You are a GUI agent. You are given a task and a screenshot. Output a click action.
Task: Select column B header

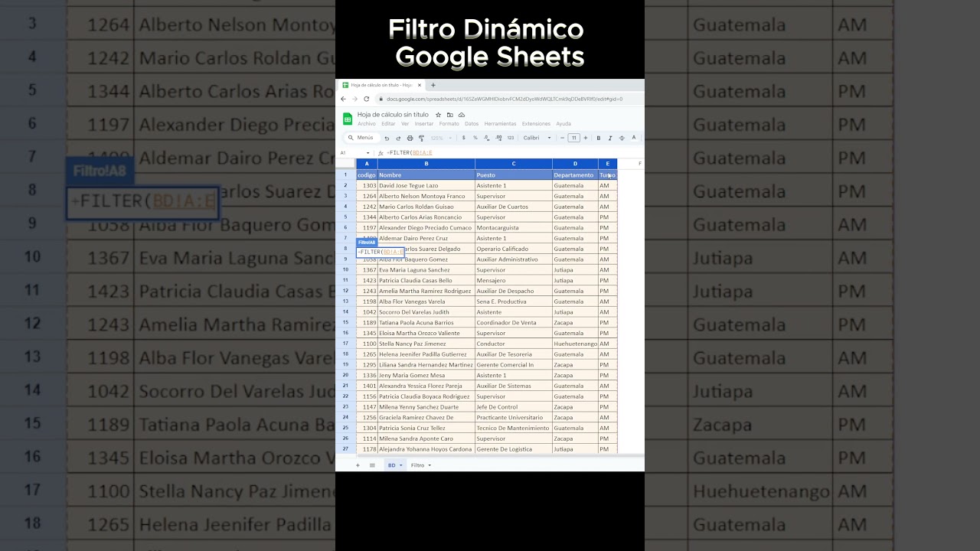[426, 164]
